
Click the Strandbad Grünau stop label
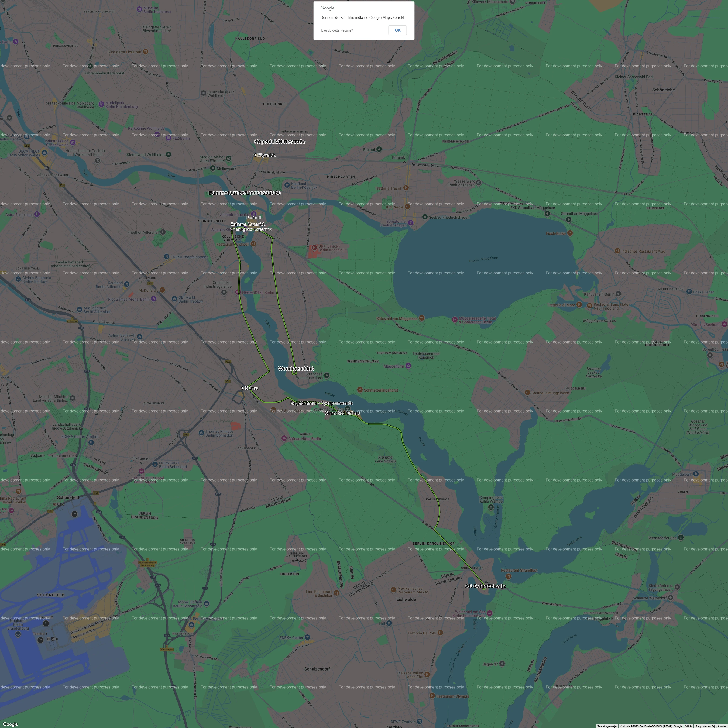[x=343, y=413]
